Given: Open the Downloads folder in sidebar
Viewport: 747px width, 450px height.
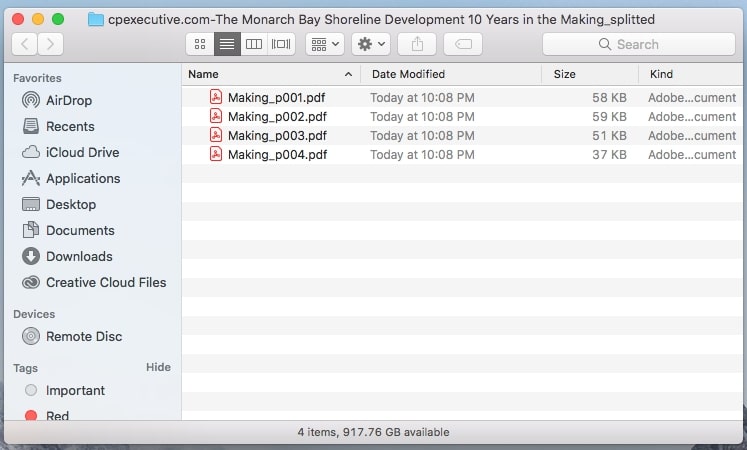Looking at the screenshot, I should click(79, 256).
